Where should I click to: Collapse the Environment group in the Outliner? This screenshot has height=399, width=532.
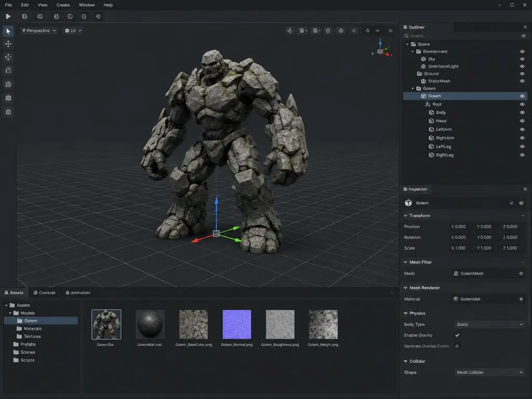[x=413, y=51]
